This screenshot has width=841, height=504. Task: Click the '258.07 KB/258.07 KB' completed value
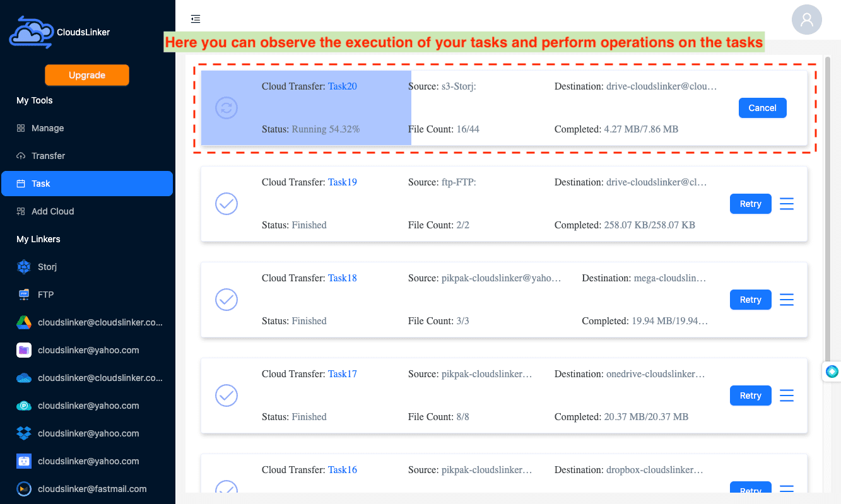[x=649, y=225]
